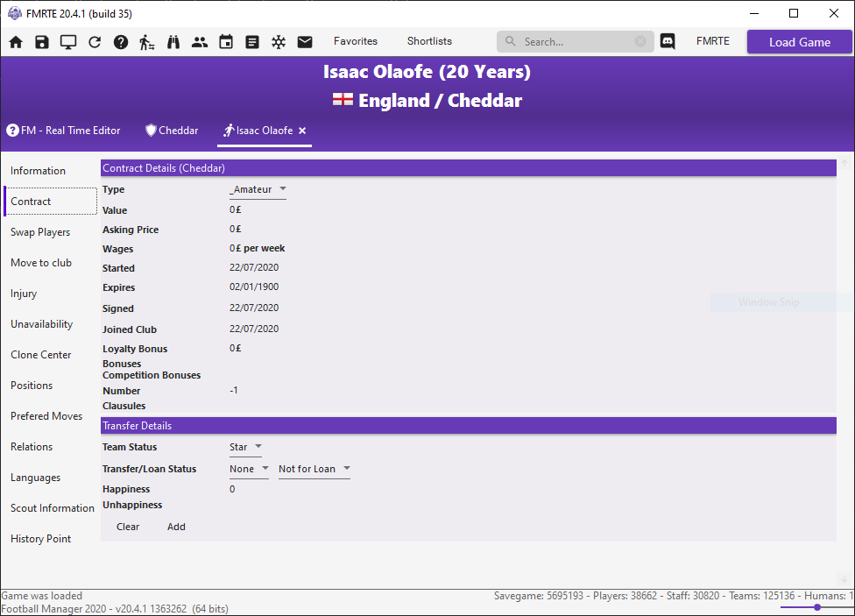
Task: Open the binoculars scout search icon
Action: [x=173, y=42]
